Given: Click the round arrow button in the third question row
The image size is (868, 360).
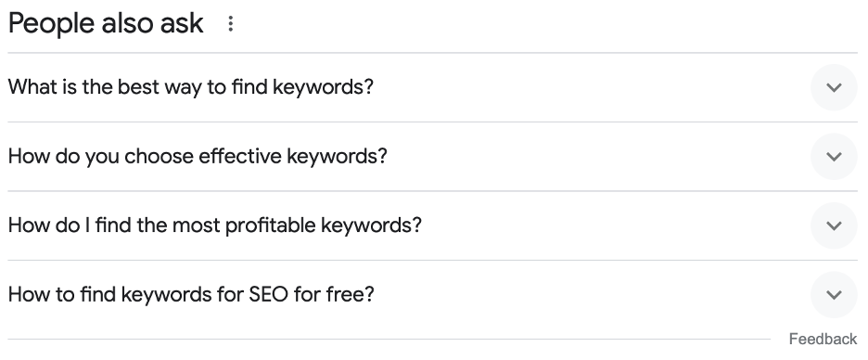Looking at the screenshot, I should pos(834,225).
